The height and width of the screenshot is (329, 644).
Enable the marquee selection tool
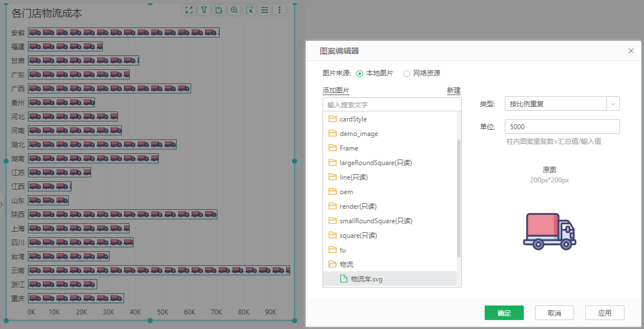click(x=249, y=10)
